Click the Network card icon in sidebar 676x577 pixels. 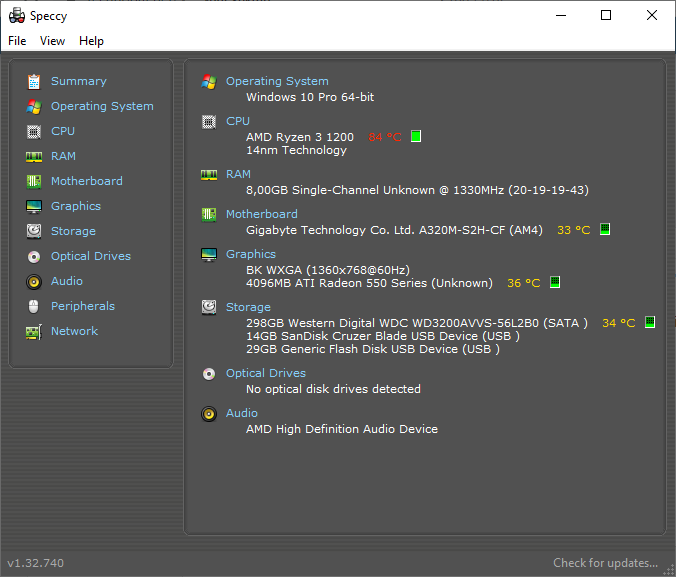pos(34,332)
